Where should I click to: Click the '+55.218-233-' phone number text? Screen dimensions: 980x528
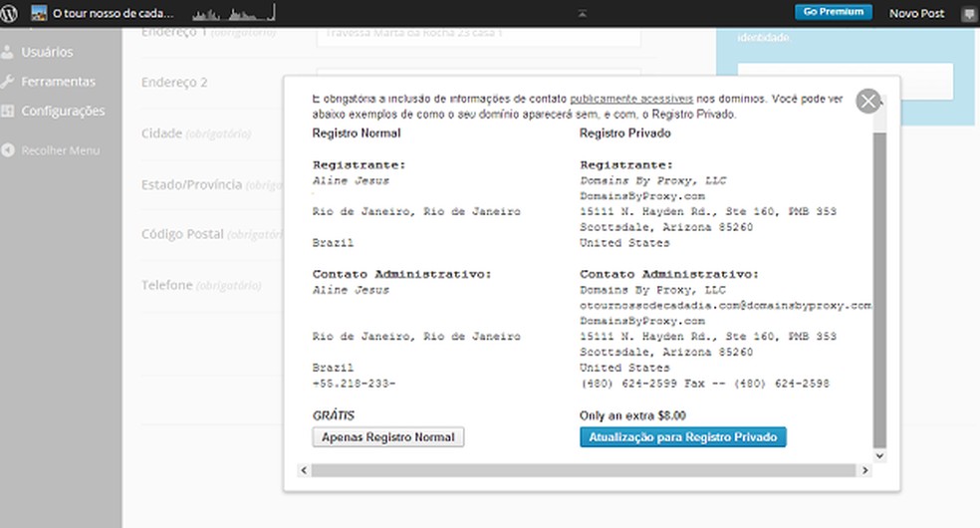354,383
